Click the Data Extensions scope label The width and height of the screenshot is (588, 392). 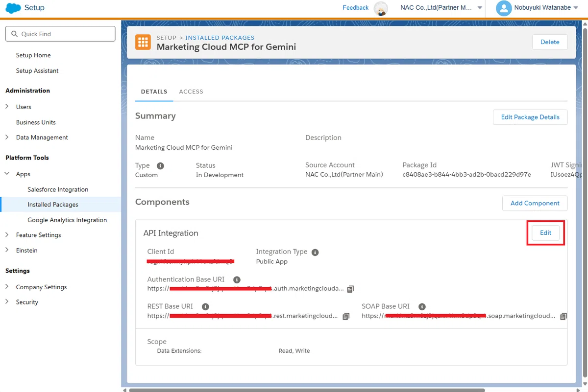[x=179, y=351]
